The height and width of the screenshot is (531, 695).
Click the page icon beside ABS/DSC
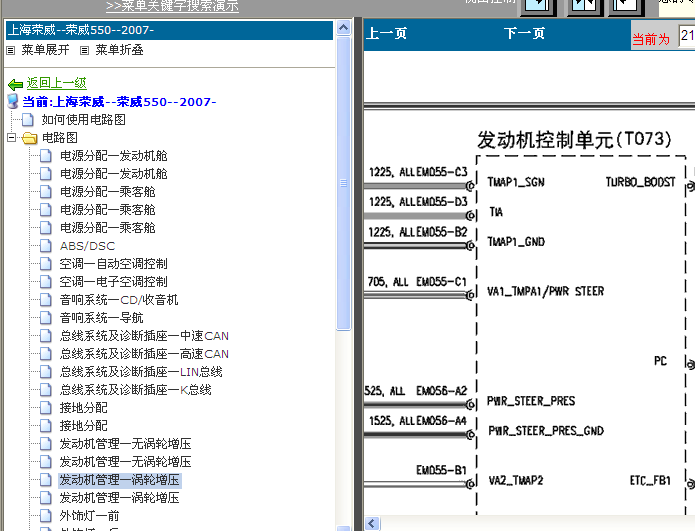(46, 246)
